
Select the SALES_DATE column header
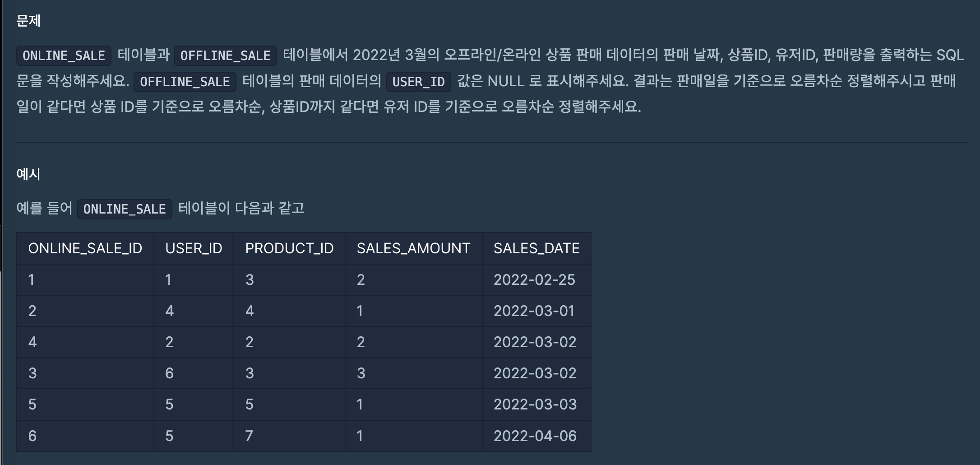536,248
